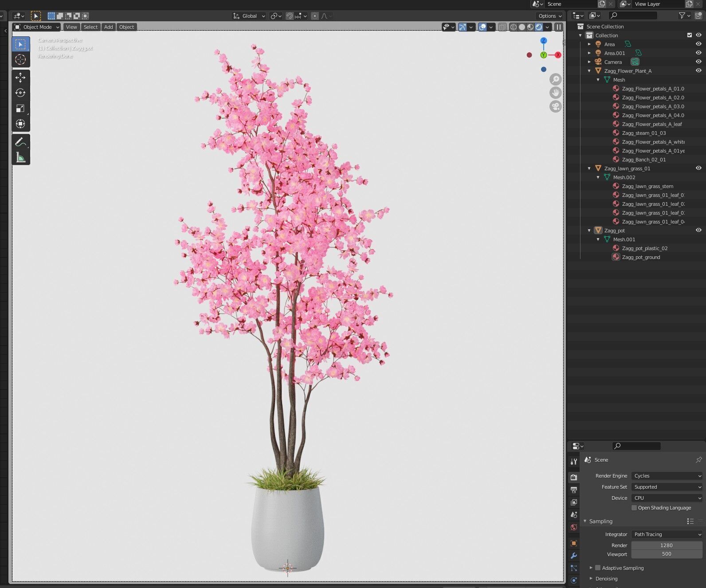Select Zagg_pot_ground material in outliner

[641, 257]
